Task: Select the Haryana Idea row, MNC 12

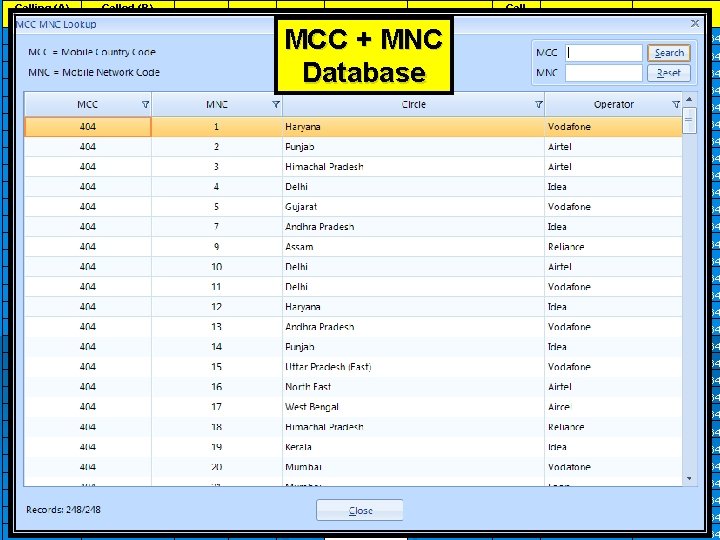Action: click(353, 307)
